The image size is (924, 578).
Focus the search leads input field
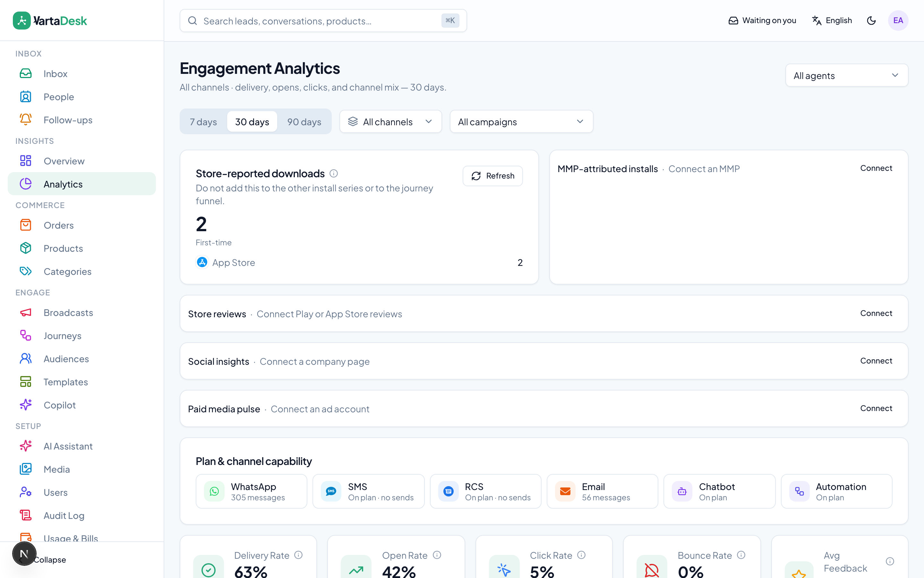323,21
